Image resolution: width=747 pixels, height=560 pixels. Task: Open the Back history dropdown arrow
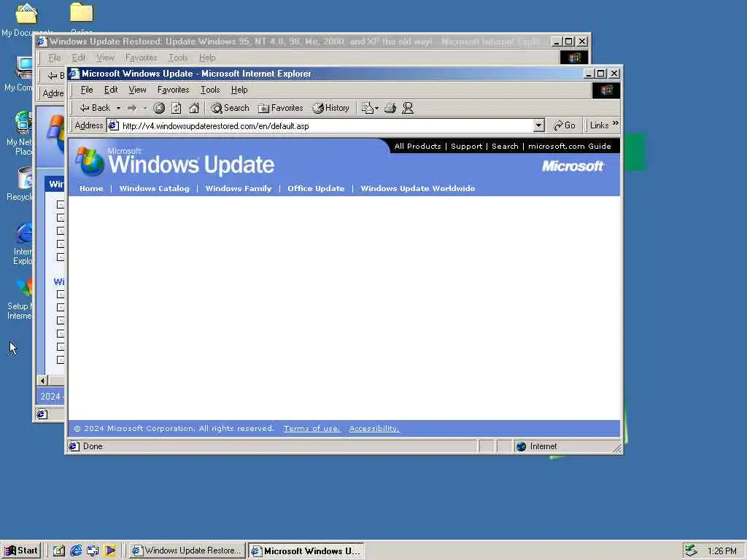118,108
